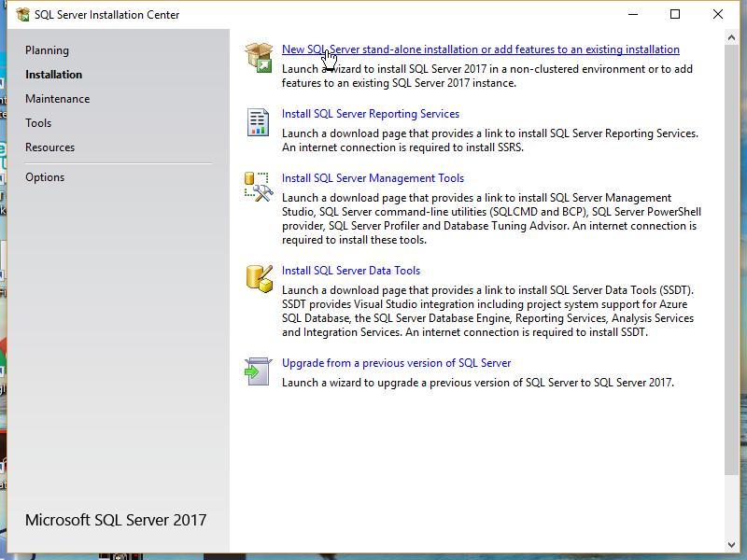Click the scrollbar up arrow
The height and width of the screenshot is (560, 747).
coord(731,37)
